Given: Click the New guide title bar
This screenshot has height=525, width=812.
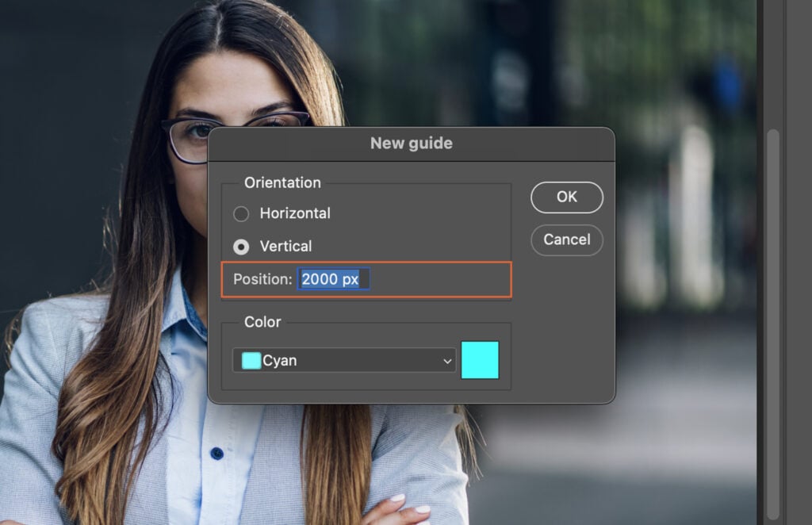Looking at the screenshot, I should [411, 143].
